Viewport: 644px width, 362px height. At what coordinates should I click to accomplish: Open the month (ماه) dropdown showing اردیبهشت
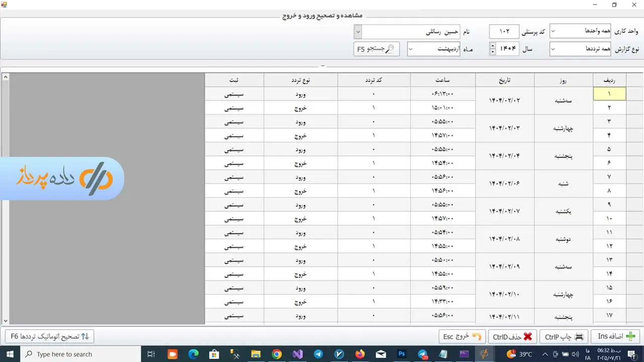point(411,49)
